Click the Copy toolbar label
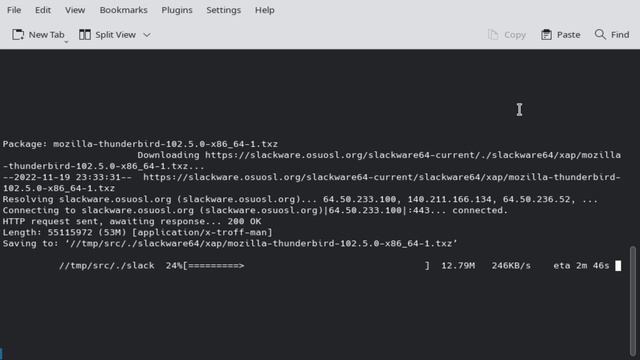 (x=515, y=35)
